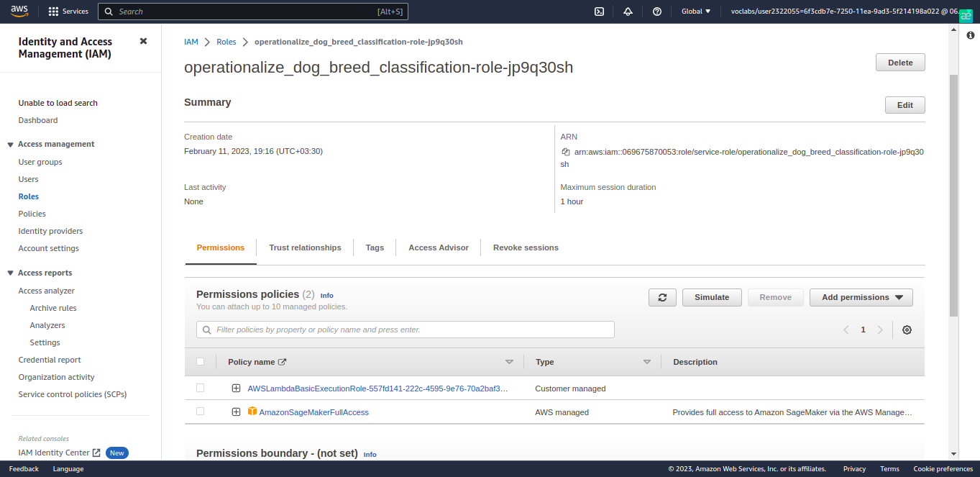Viewport: 980px width, 477px height.
Task: Check the AmazonSageMakerFullAccess policy checkbox
Action: (201, 412)
